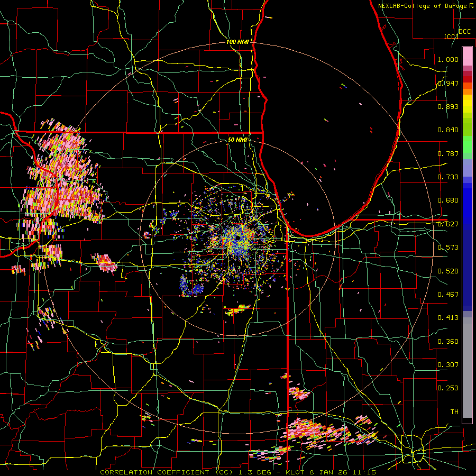This screenshot has height=476, width=476.
Task: Pick the pink top segment of color scale
Action: click(467, 57)
